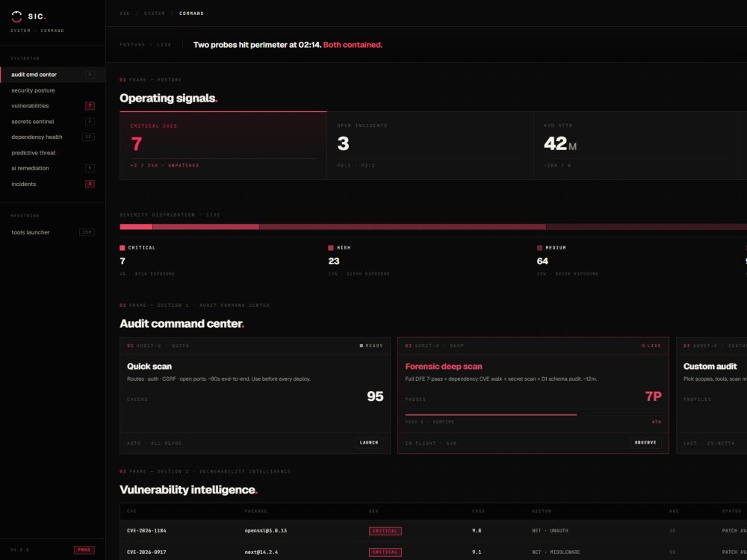Open the Avg MTTR card
747x560 pixels.
pyautogui.click(x=636, y=146)
